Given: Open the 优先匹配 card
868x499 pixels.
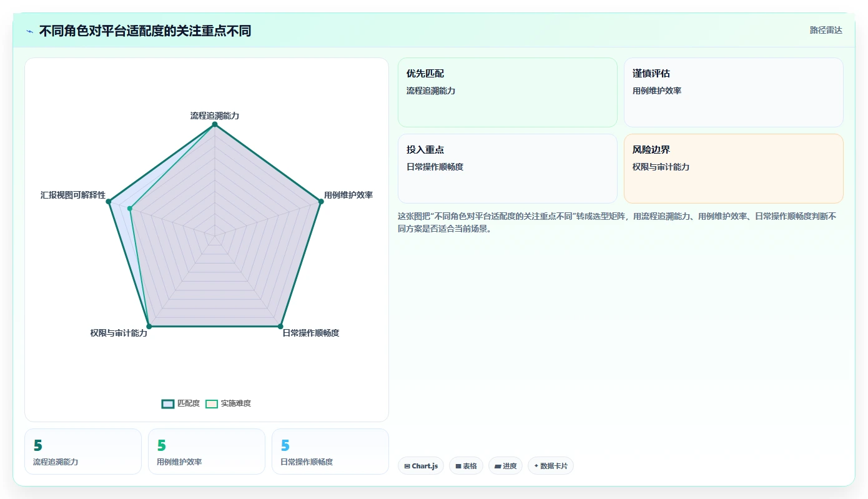Looking at the screenshot, I should click(x=508, y=92).
